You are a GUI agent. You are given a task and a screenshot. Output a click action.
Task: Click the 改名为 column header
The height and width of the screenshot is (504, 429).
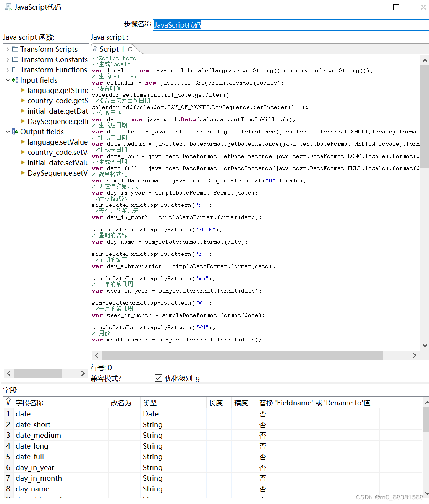(124, 403)
